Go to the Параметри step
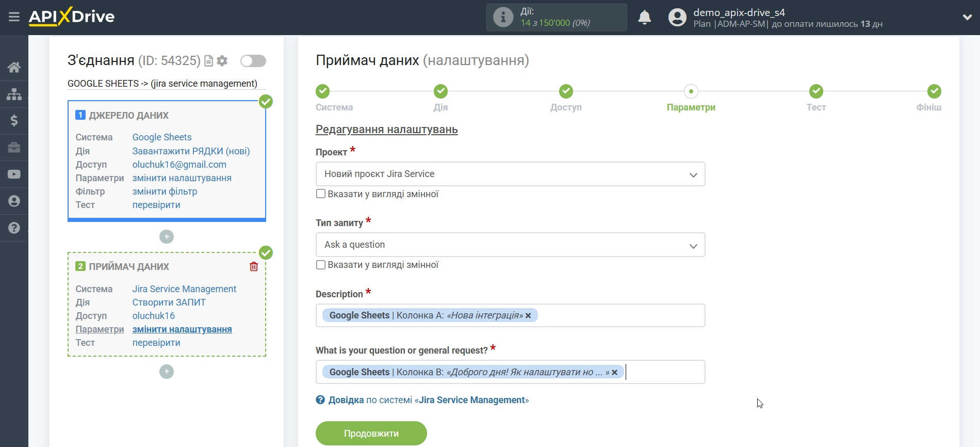The width and height of the screenshot is (980, 447). pos(691,91)
